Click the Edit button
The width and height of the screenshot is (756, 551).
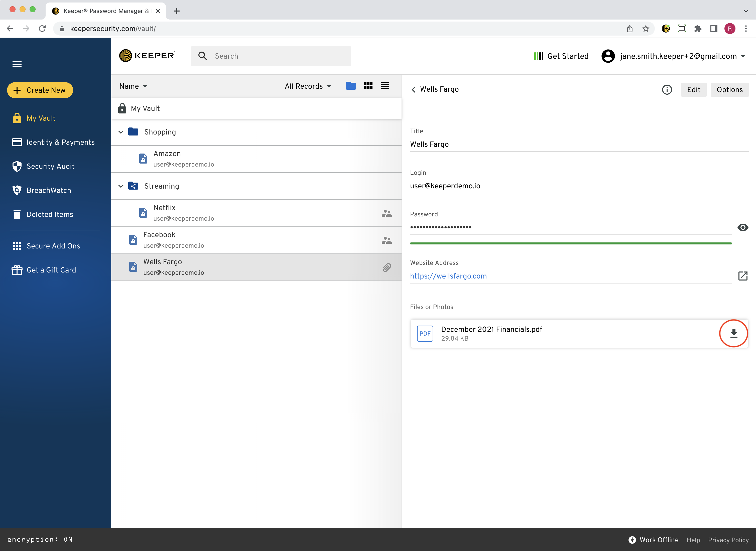(694, 89)
